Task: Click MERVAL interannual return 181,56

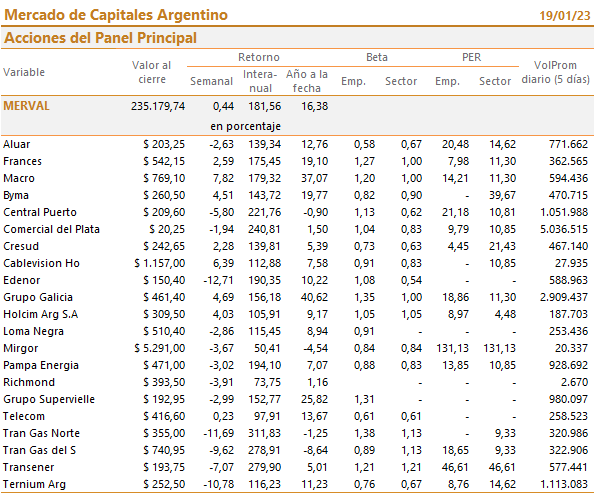Action: tap(264, 106)
